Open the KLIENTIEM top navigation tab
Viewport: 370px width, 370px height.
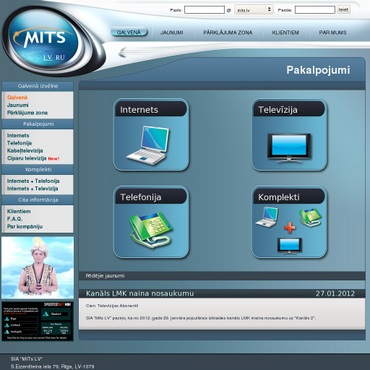(x=285, y=33)
